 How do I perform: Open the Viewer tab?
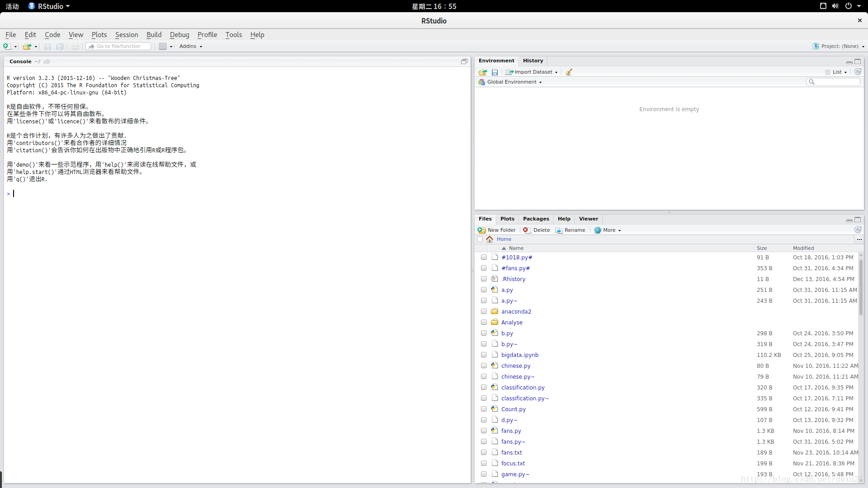tap(588, 219)
